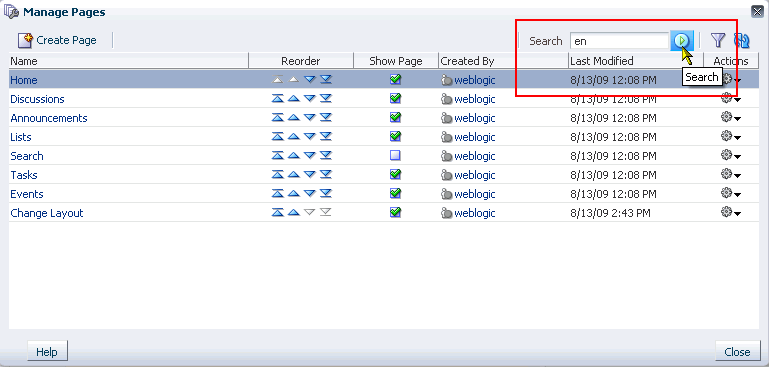769x378 pixels.
Task: Select the '8/13/09 2:43 PM' date cell
Action: [x=610, y=213]
